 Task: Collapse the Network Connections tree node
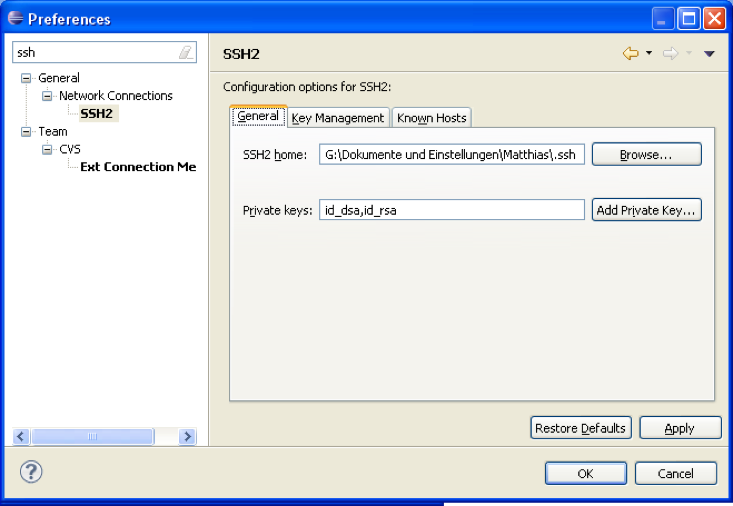click(x=47, y=96)
